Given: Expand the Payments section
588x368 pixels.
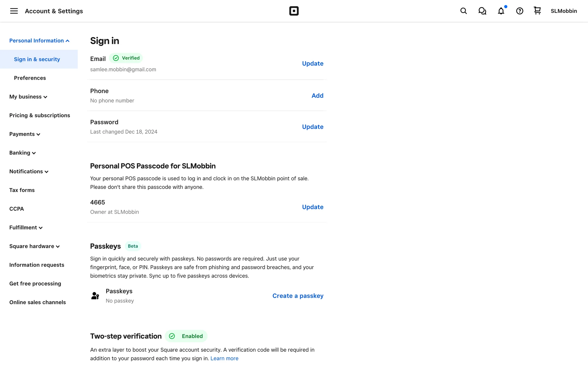Looking at the screenshot, I should point(24,134).
